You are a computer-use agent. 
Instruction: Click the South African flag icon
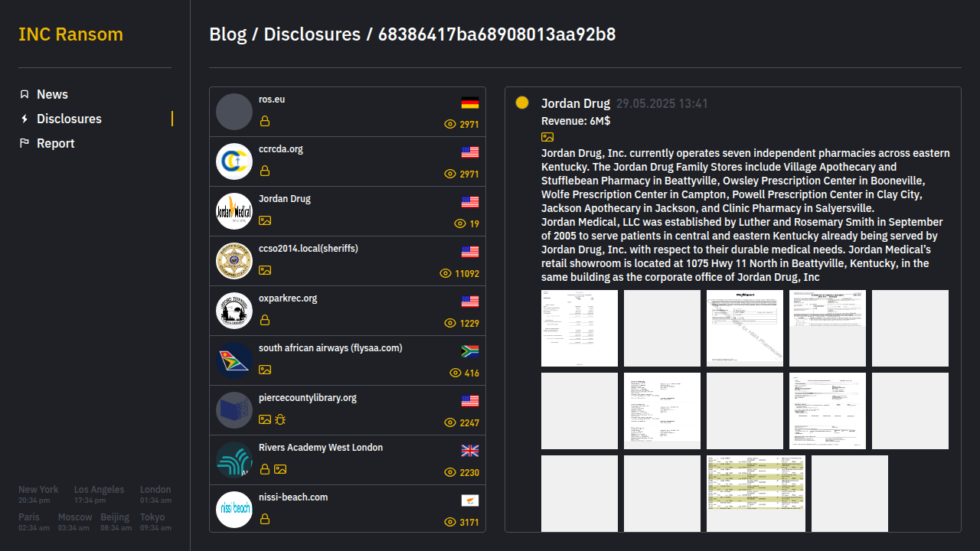[470, 351]
